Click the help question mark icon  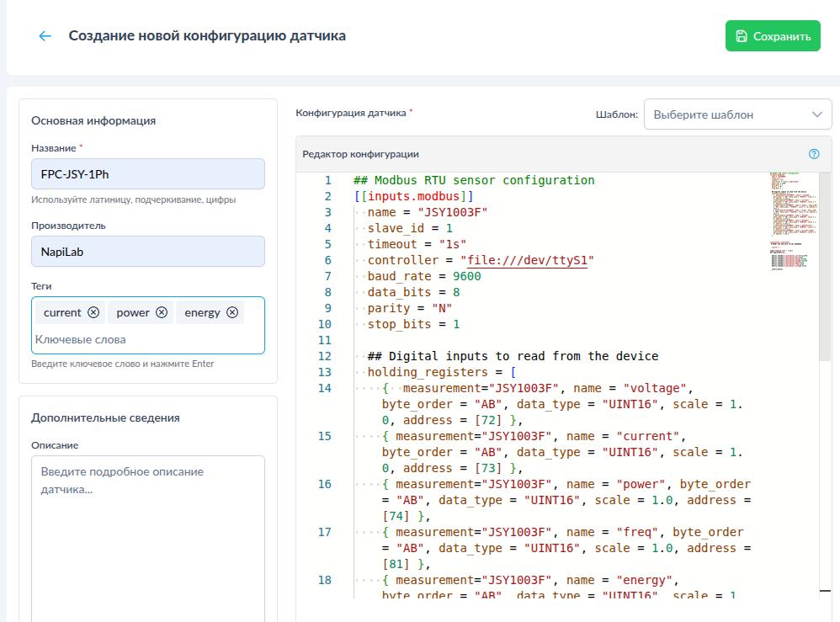click(x=813, y=154)
